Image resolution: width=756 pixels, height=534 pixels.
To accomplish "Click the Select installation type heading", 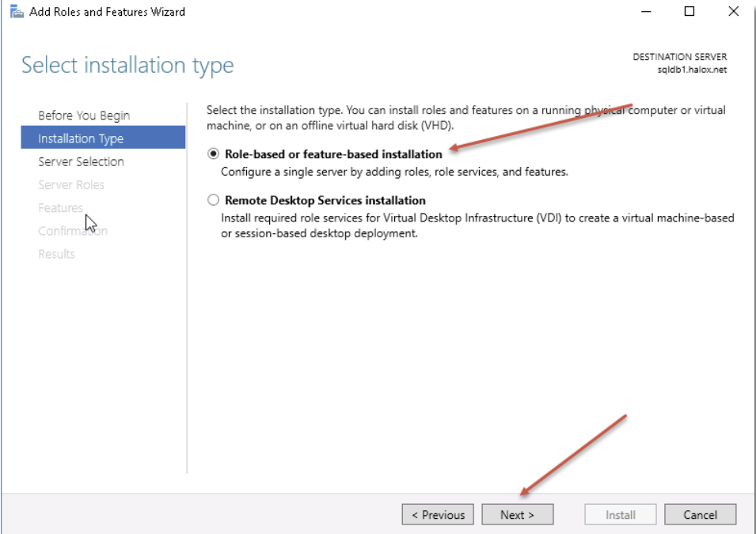I will pyautogui.click(x=127, y=65).
